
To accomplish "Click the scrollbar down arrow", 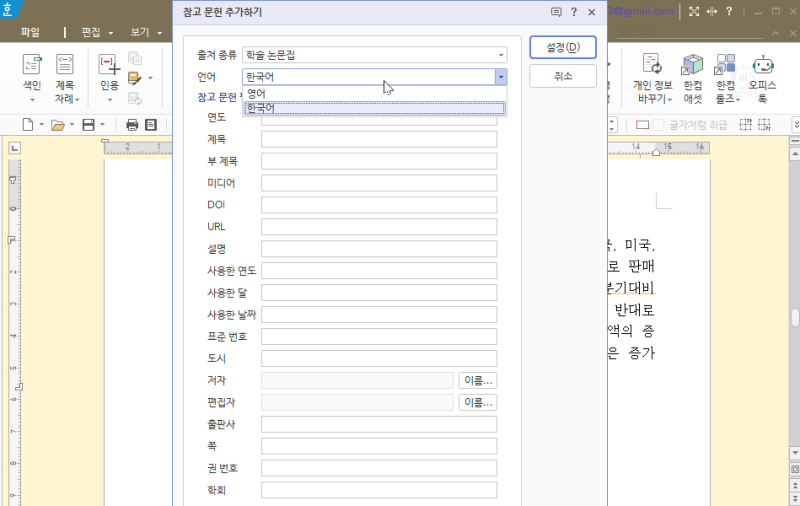I will (794, 453).
